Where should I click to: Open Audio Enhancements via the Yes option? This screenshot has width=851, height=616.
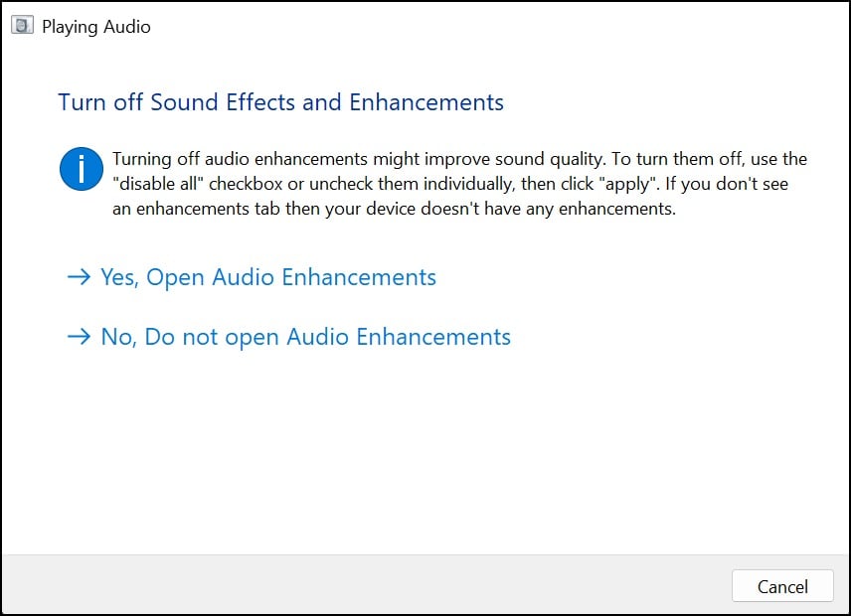tap(267, 277)
